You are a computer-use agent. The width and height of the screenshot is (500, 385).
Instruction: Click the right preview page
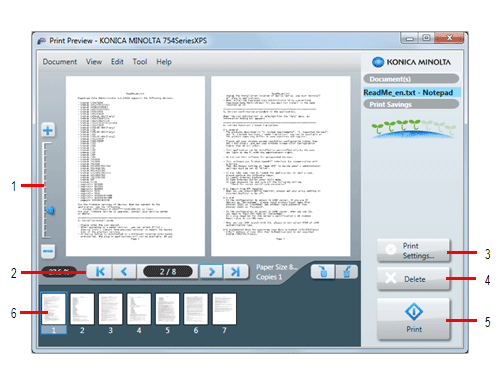pyautogui.click(x=281, y=166)
